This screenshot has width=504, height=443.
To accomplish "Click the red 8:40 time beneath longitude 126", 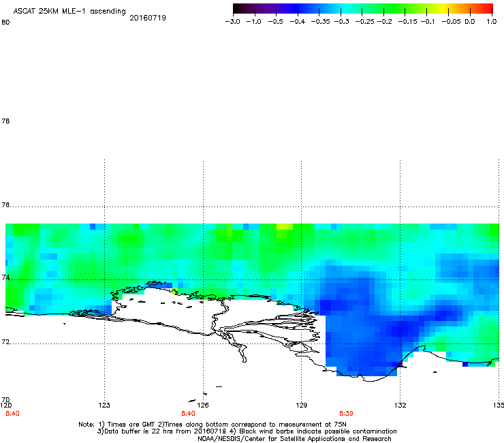I will pyautogui.click(x=188, y=414).
